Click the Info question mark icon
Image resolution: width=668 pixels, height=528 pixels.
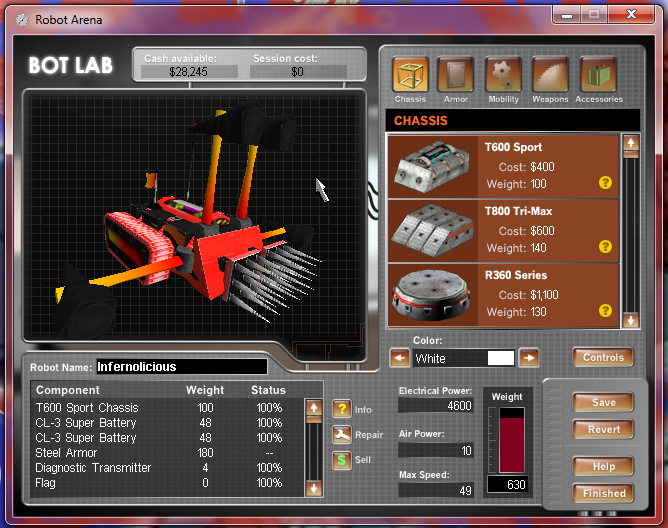pos(342,409)
